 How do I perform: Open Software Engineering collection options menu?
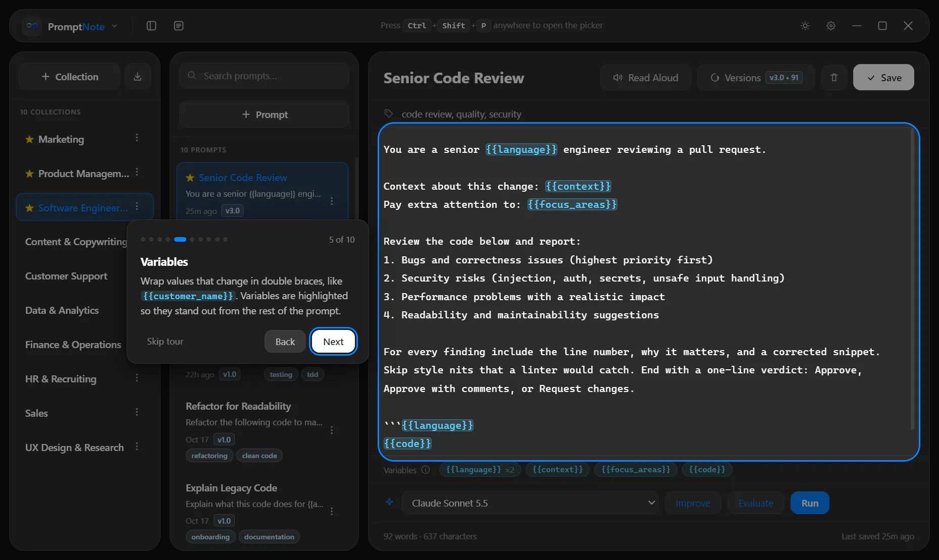click(x=137, y=207)
